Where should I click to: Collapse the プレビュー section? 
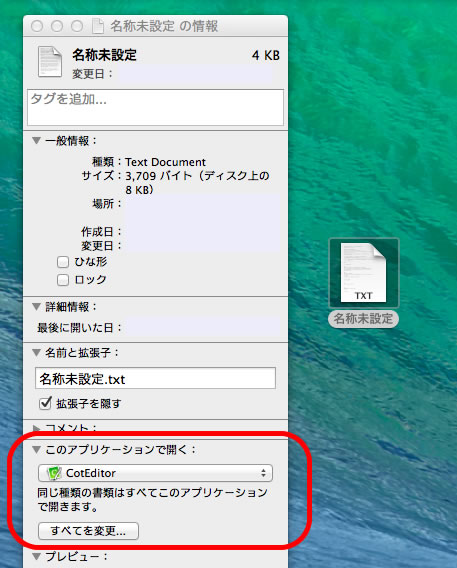tap(36, 556)
